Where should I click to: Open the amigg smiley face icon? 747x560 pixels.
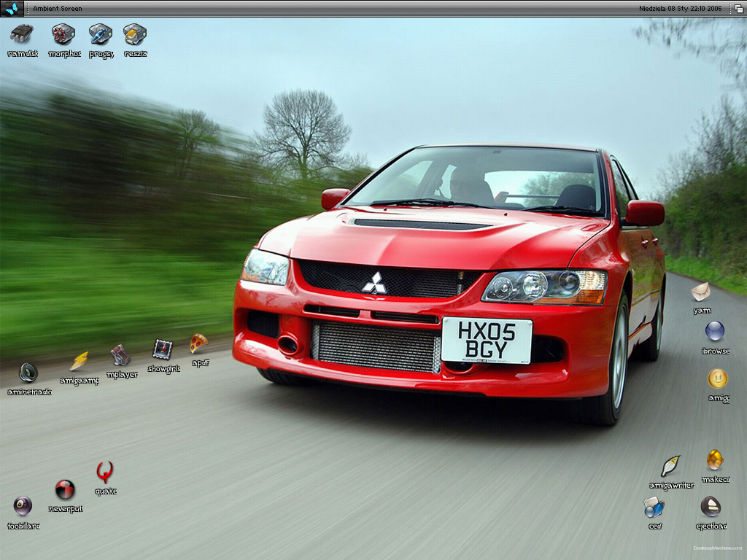coord(718,378)
